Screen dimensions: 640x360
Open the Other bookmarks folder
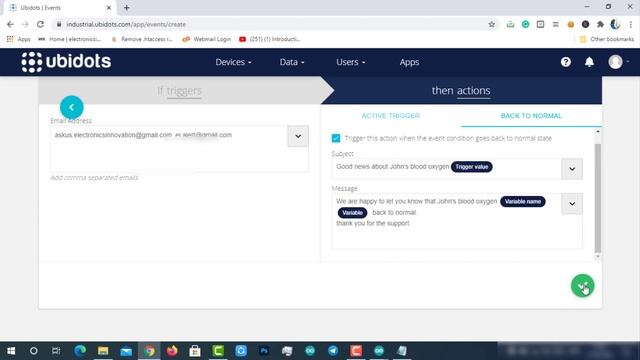pyautogui.click(x=607, y=39)
